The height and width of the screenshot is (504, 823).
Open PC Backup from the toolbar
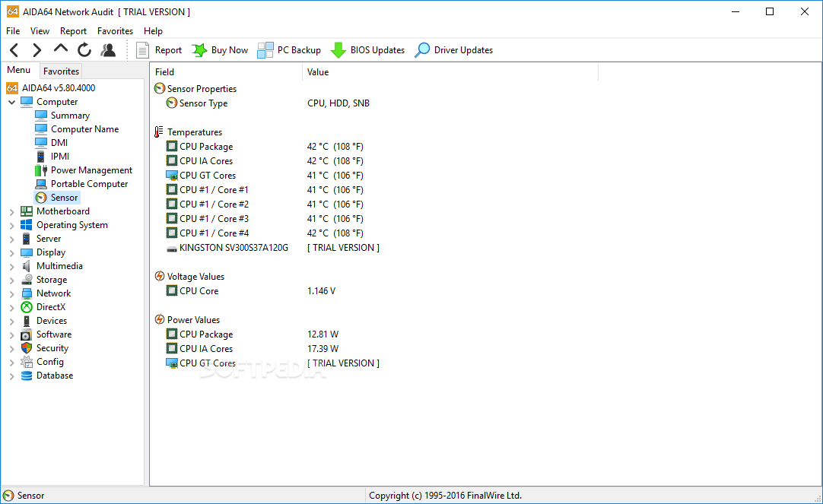289,50
